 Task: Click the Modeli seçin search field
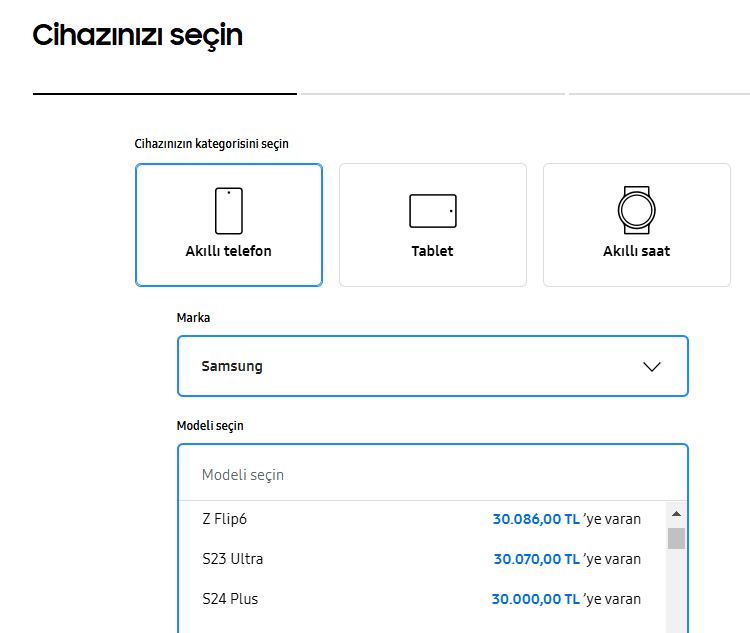433,474
